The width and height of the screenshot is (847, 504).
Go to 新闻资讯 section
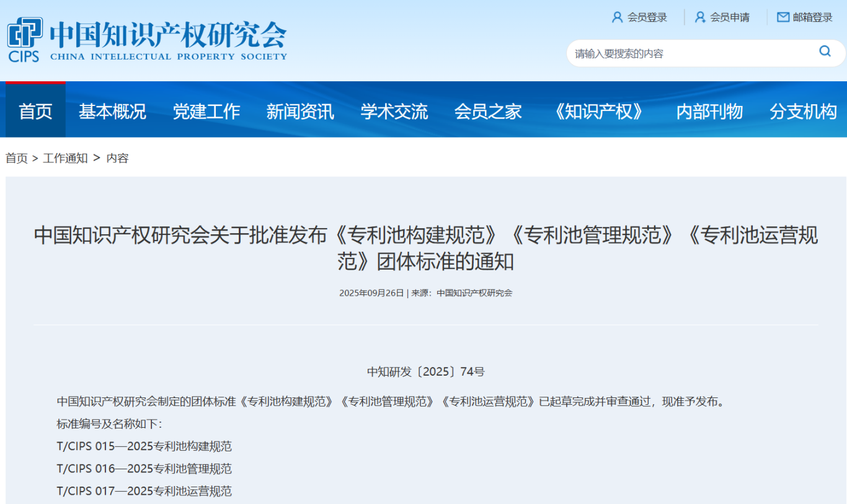pos(300,112)
